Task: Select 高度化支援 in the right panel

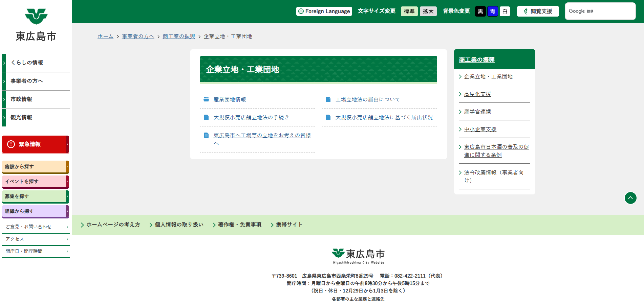Action: tap(477, 94)
